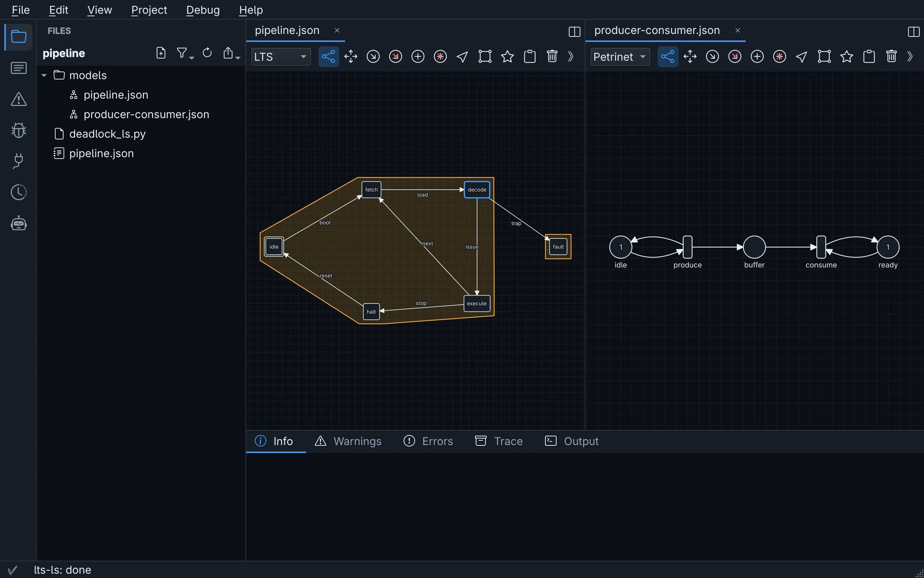Image resolution: width=924 pixels, height=578 pixels.
Task: Switch to the Output tab
Action: 572,441
